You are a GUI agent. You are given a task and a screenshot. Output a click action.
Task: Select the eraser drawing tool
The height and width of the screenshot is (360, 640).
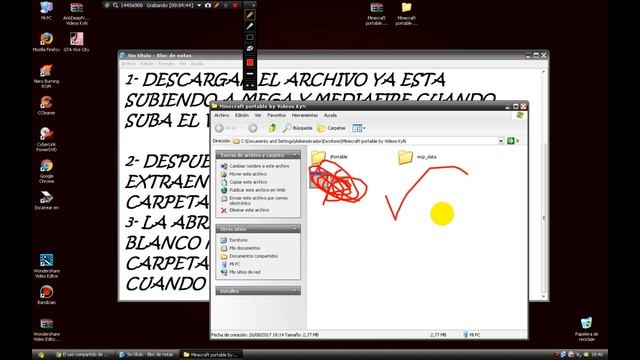250,49
